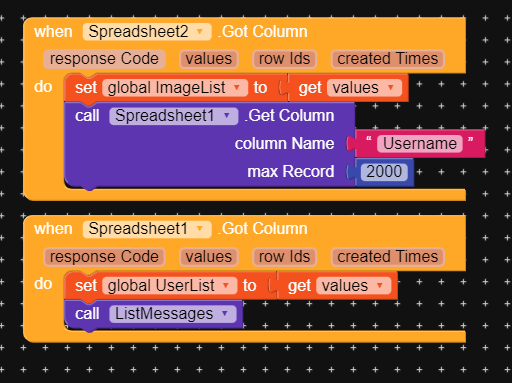
Task: Open the values dropdown beside global UserList
Action: coord(354,286)
